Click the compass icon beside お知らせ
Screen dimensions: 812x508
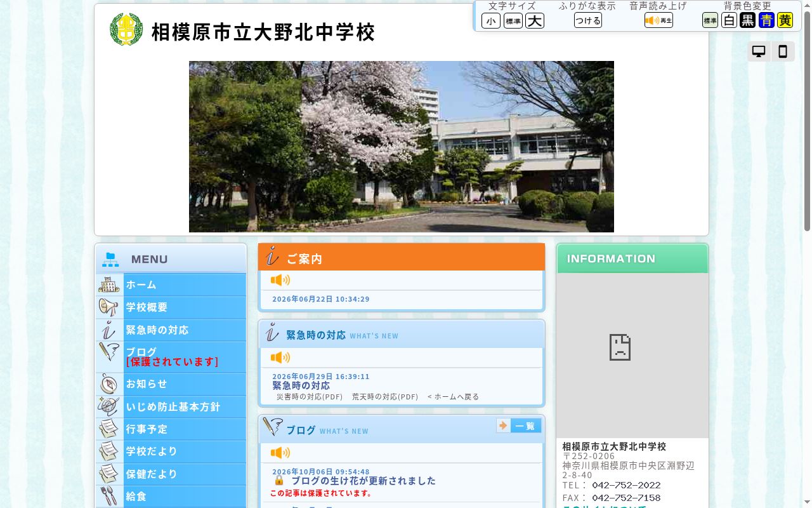(x=109, y=384)
